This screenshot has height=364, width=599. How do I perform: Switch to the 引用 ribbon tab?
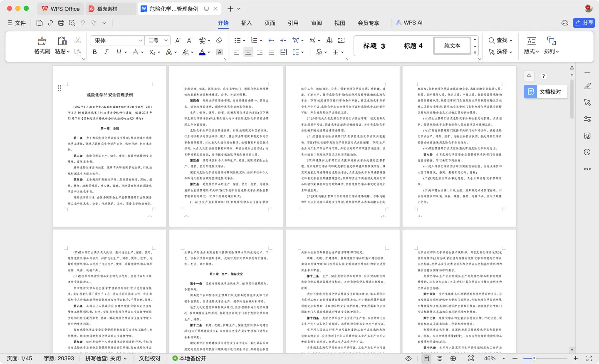click(293, 23)
